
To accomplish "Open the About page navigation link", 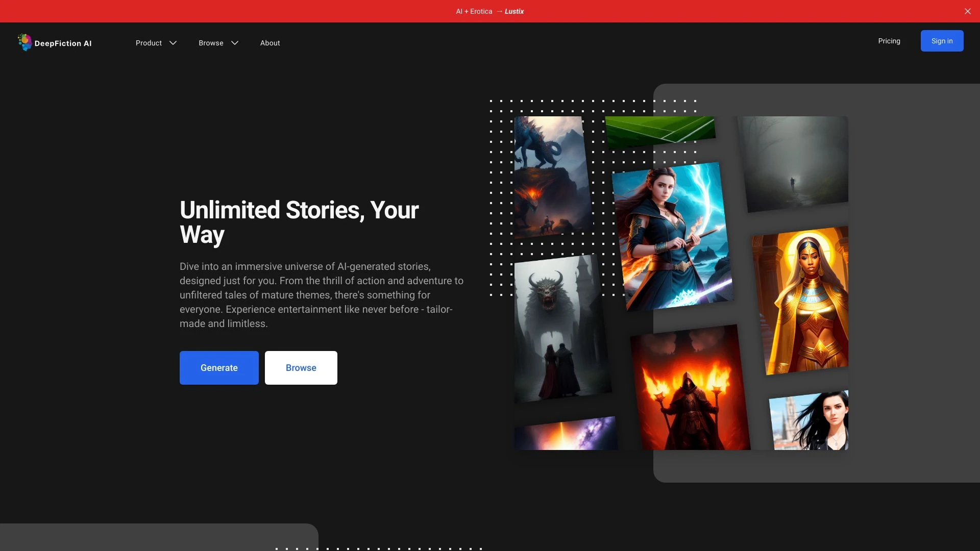I will click(x=270, y=42).
